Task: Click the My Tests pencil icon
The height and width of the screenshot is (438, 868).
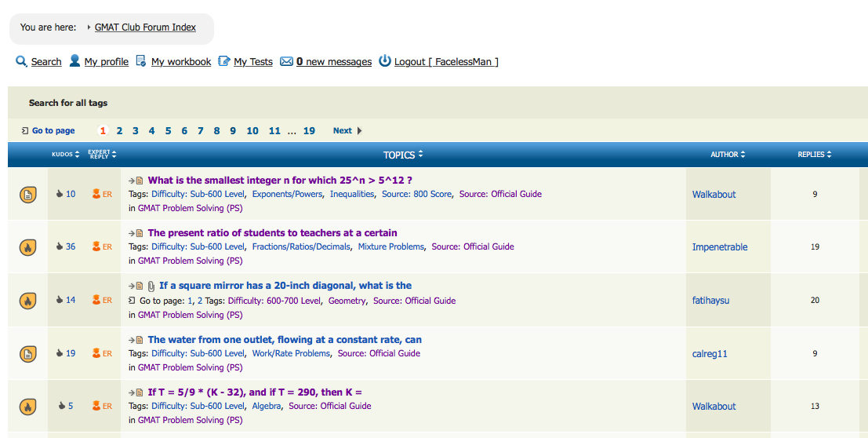Action: [224, 61]
